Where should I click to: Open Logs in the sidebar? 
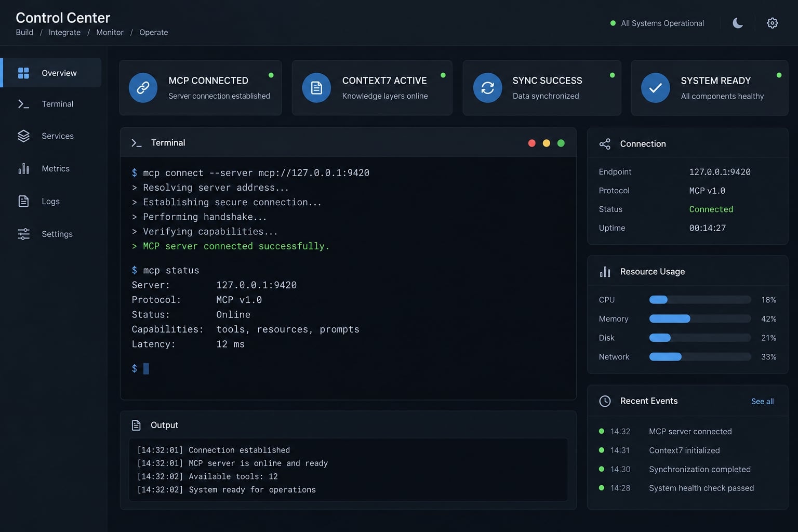click(52, 201)
